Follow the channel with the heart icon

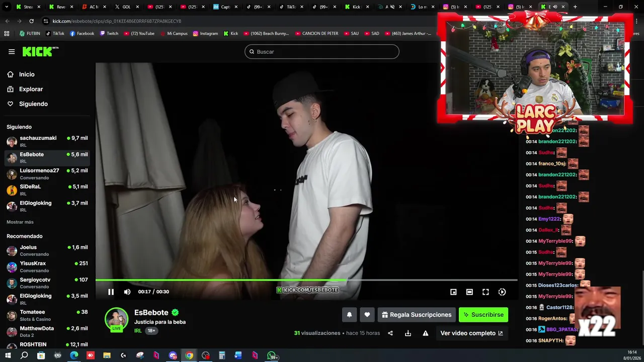pyautogui.click(x=367, y=315)
